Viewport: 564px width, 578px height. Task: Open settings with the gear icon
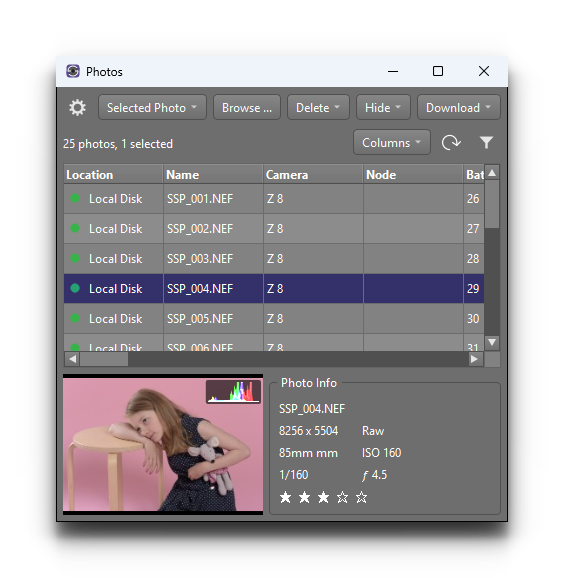pos(77,108)
